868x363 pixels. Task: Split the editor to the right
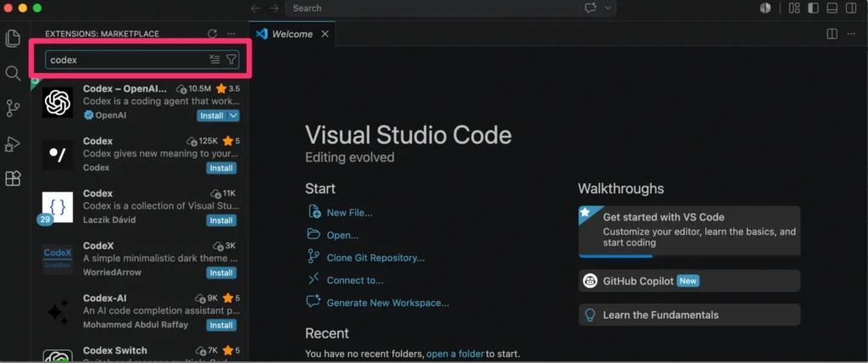[x=832, y=34]
